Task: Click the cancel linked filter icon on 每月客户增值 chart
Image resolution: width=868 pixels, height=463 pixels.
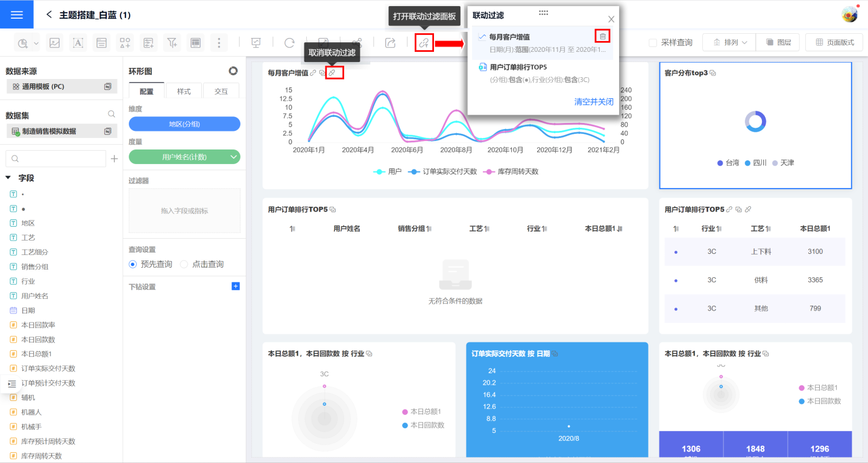Action: 332,73
